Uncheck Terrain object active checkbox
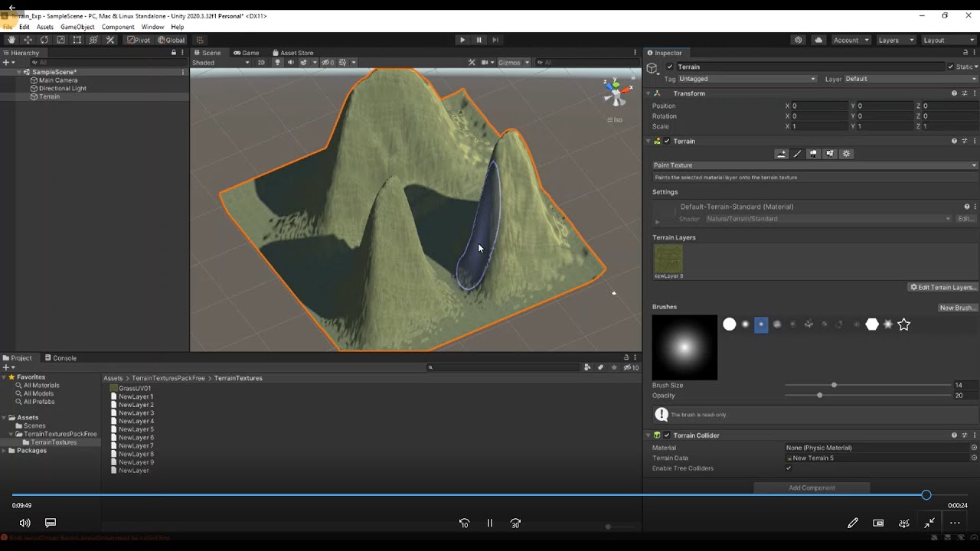 [670, 67]
